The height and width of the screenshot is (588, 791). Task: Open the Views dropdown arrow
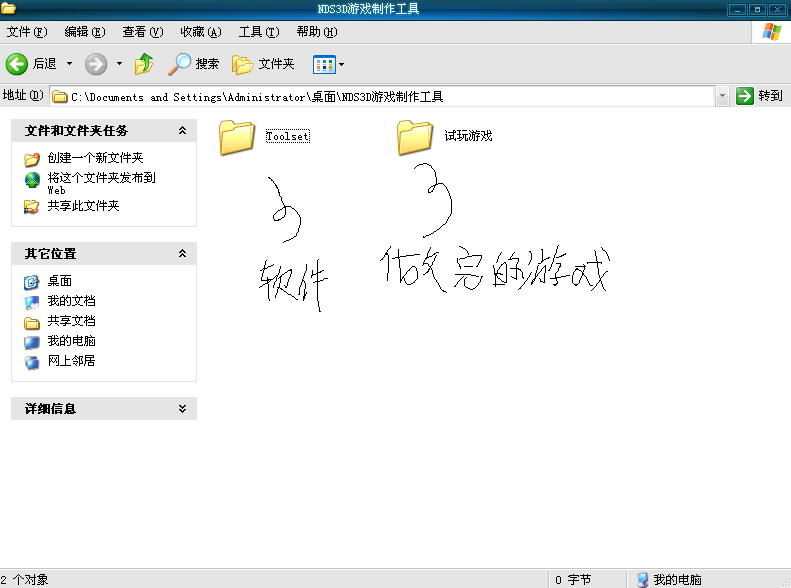(342, 65)
